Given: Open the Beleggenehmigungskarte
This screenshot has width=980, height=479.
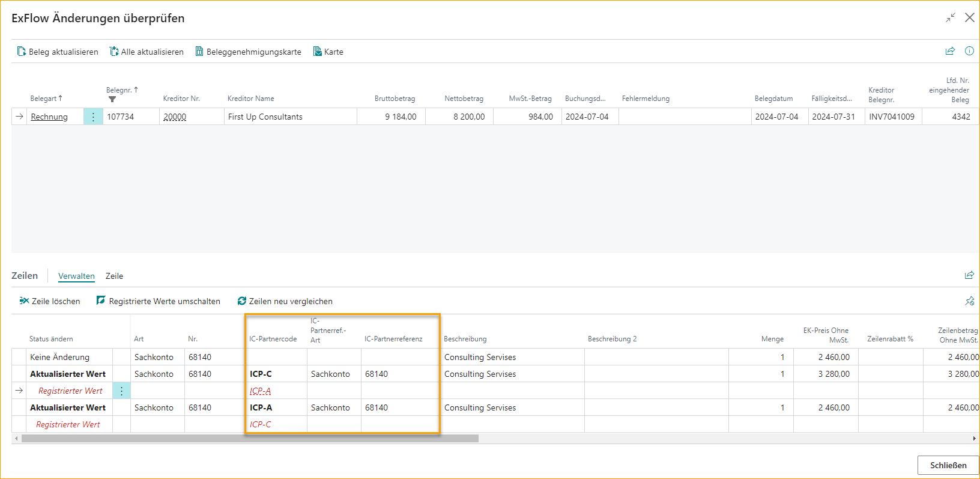Looking at the screenshot, I should point(248,52).
